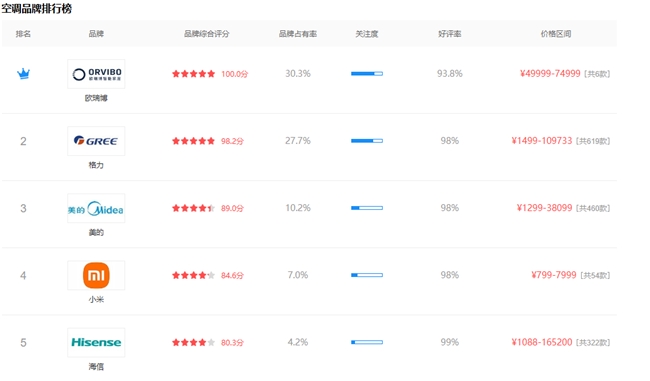Click the 99% approval rating value
The height and width of the screenshot is (381, 650).
(450, 342)
